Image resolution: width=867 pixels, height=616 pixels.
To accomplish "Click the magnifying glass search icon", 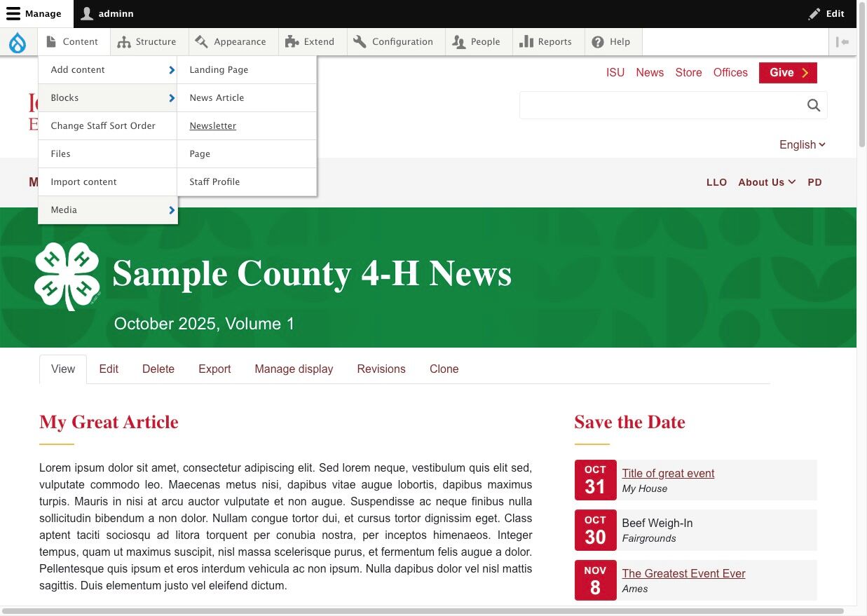I will point(814,105).
